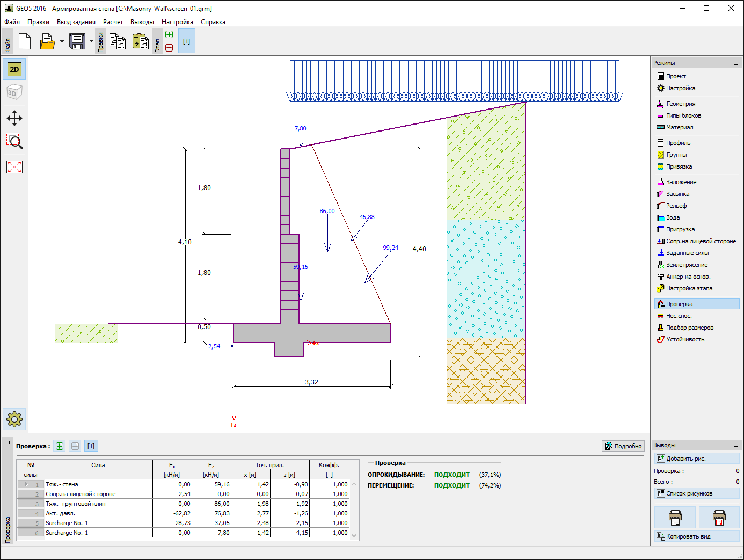Open the Справка menu
The width and height of the screenshot is (744, 560).
[x=213, y=22]
